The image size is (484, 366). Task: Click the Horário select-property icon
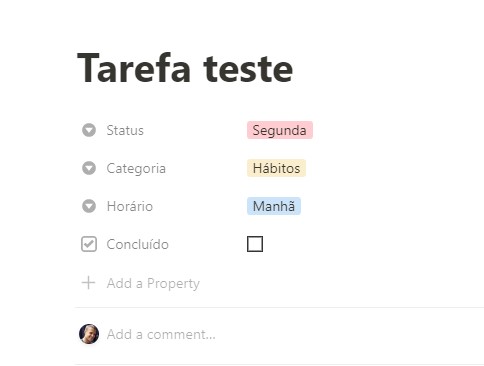pos(89,206)
